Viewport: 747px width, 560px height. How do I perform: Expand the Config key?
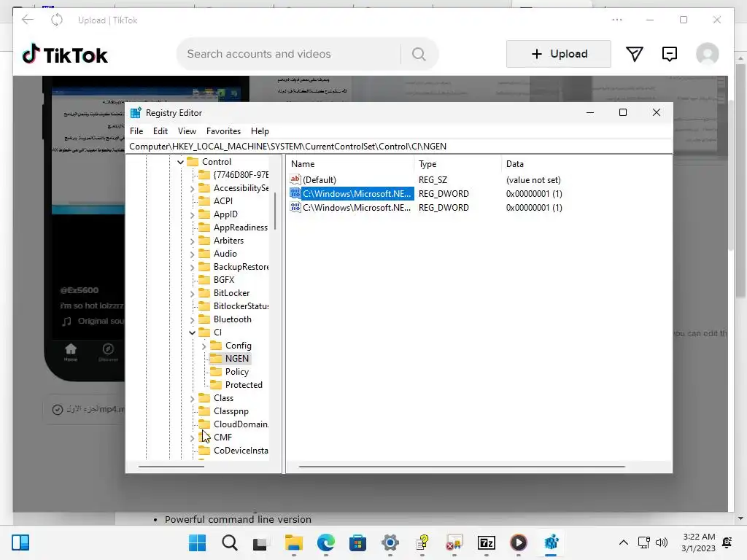point(204,346)
